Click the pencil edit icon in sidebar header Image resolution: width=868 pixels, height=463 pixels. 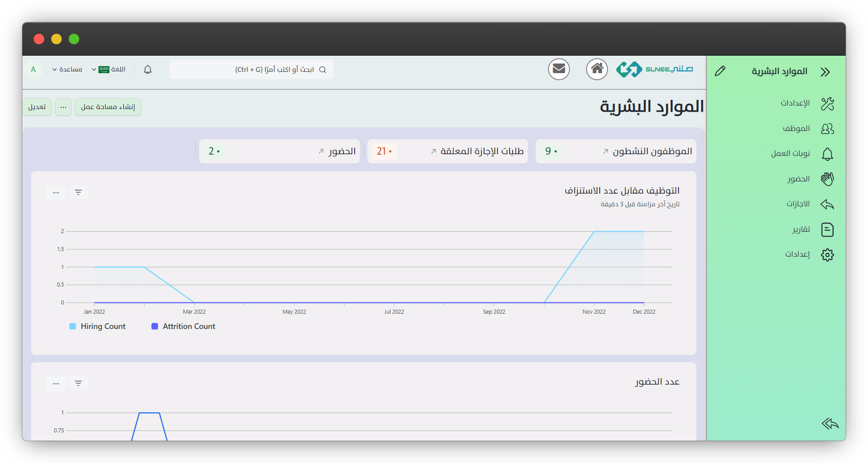point(720,71)
